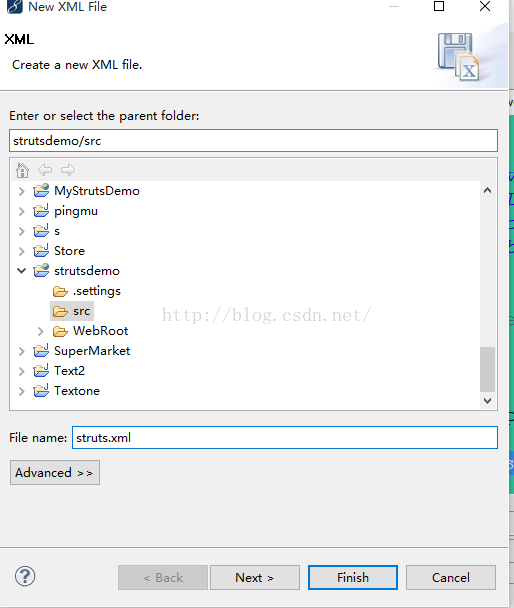Click the scroll down arrow in folder tree
Viewport: 514px width, 608px height.
coord(487,401)
